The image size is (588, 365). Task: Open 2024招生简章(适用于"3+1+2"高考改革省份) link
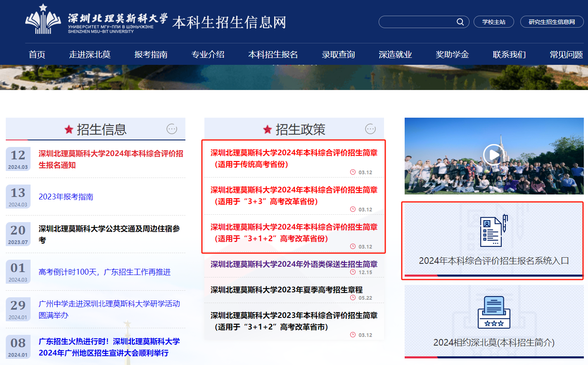pyautogui.click(x=294, y=233)
